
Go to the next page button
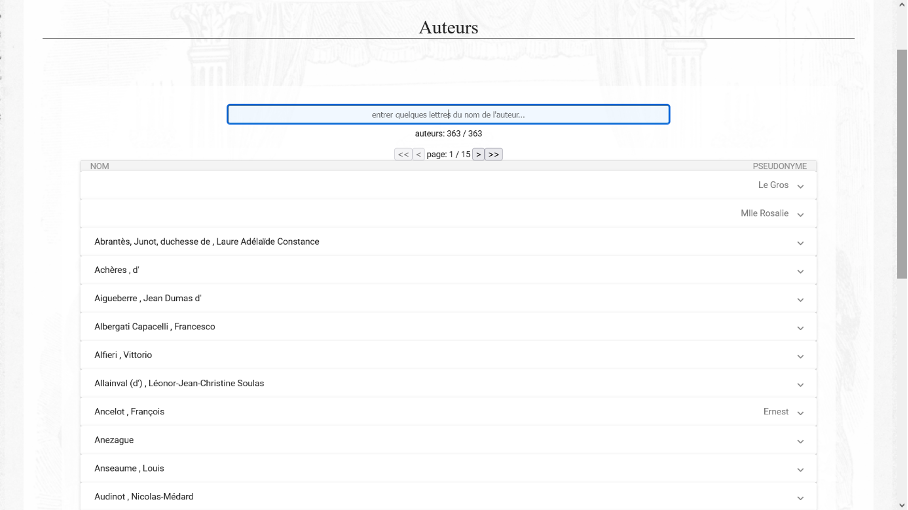pos(478,155)
